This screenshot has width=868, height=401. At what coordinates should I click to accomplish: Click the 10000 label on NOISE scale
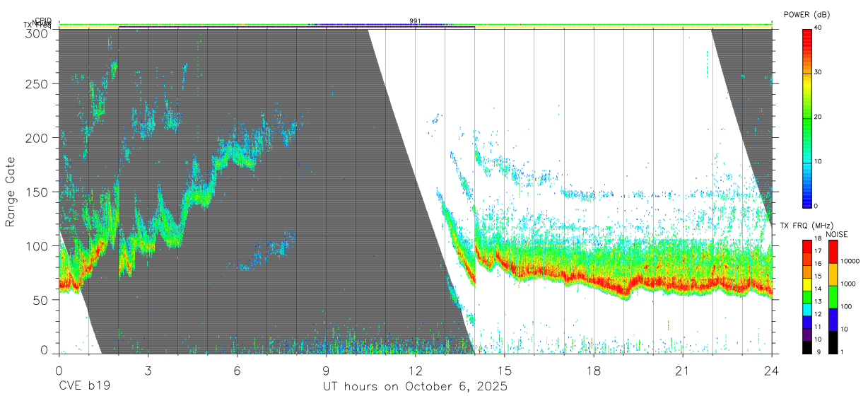(850, 261)
